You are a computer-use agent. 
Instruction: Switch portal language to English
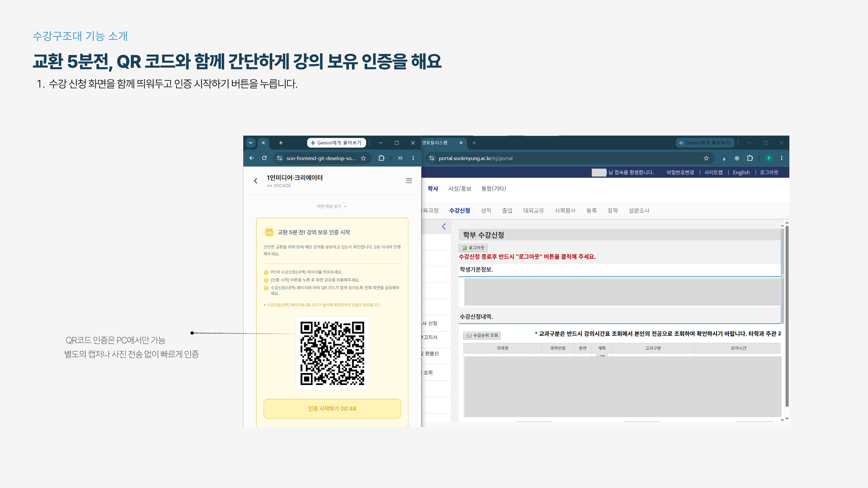pyautogui.click(x=741, y=172)
